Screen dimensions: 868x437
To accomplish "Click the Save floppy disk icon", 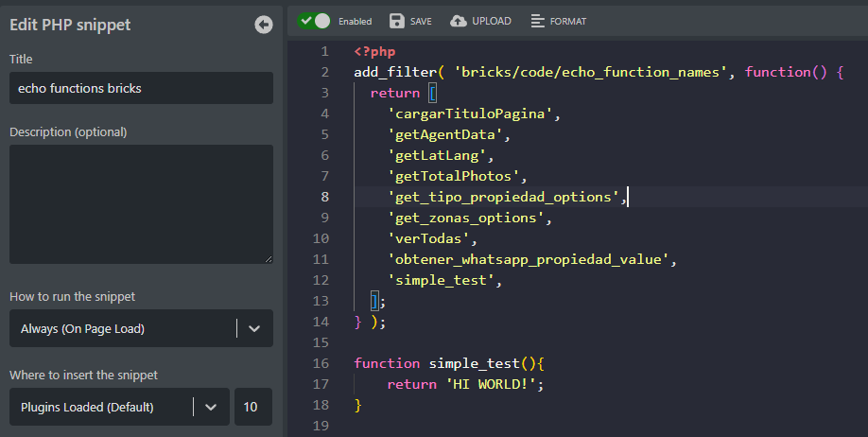I will pyautogui.click(x=397, y=21).
